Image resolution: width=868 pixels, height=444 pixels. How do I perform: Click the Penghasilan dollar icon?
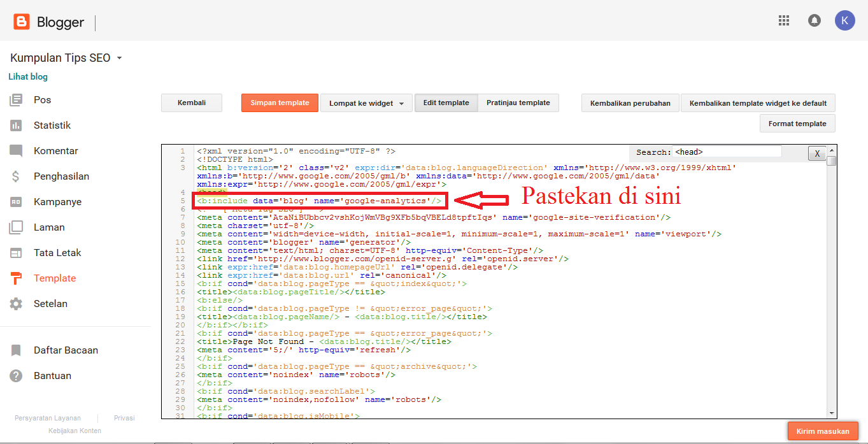[x=16, y=176]
